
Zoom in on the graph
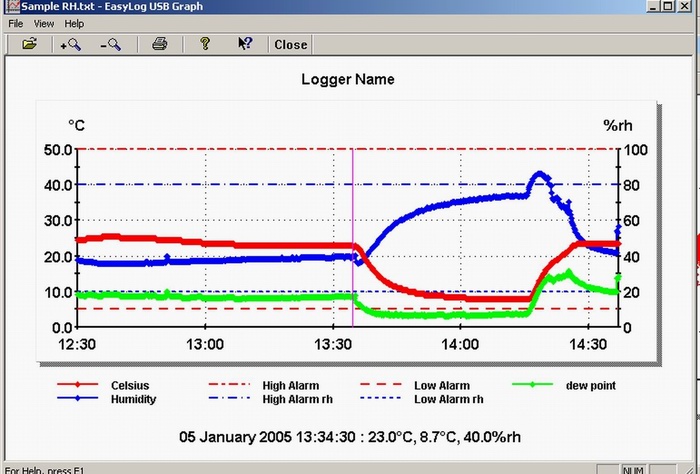(70, 44)
